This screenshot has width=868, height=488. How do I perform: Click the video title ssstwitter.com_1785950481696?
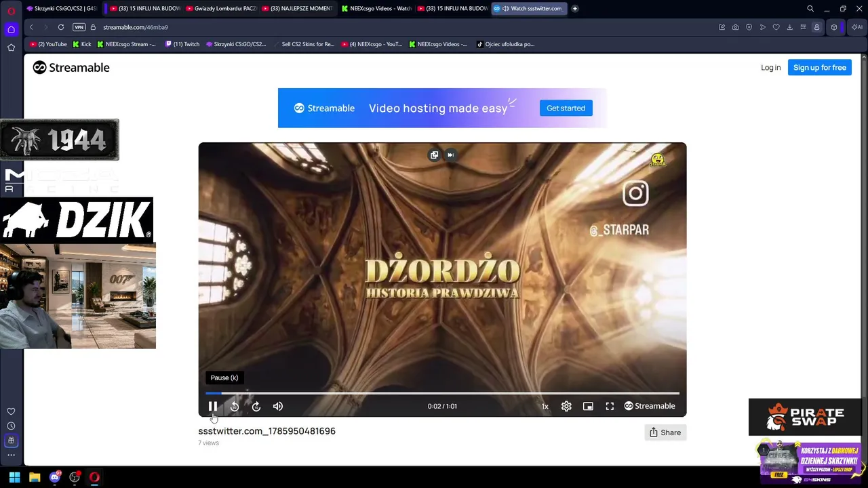pos(267,431)
